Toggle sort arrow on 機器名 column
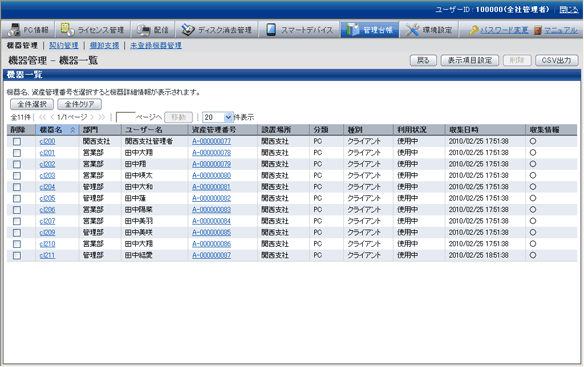Screen dimensions: 584x367 pos(73,130)
